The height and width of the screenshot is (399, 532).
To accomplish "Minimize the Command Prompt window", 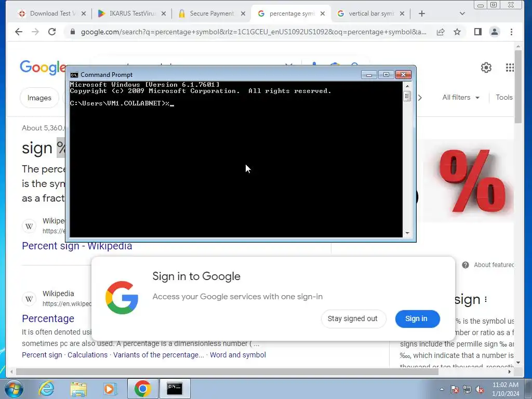I will (369, 75).
